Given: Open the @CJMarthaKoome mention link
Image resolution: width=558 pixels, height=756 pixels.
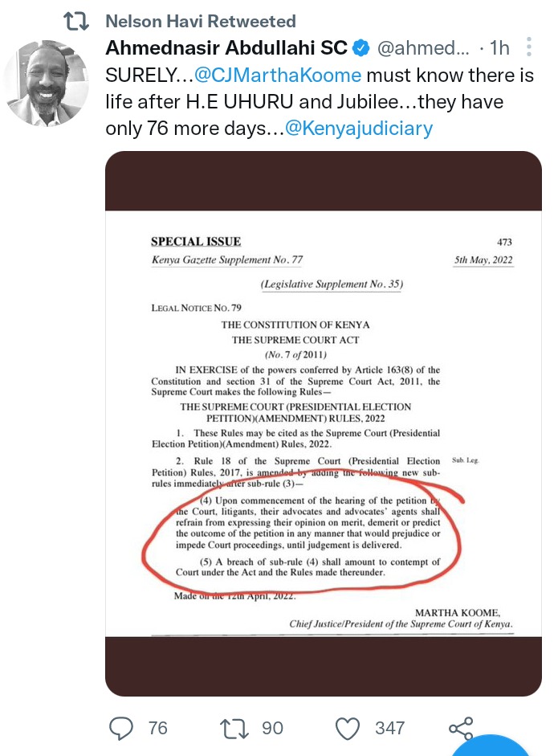Looking at the screenshot, I should (x=278, y=76).
